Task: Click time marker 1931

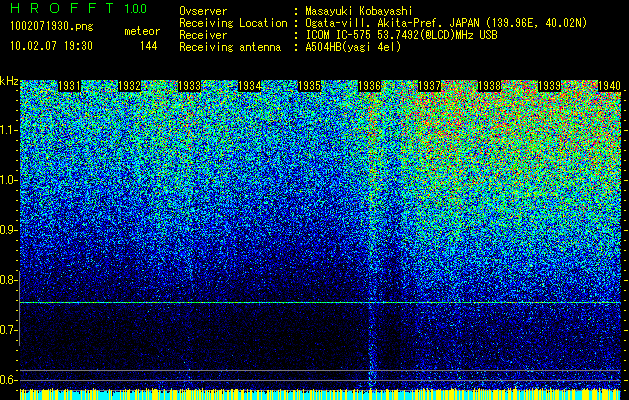Action: tap(69, 86)
